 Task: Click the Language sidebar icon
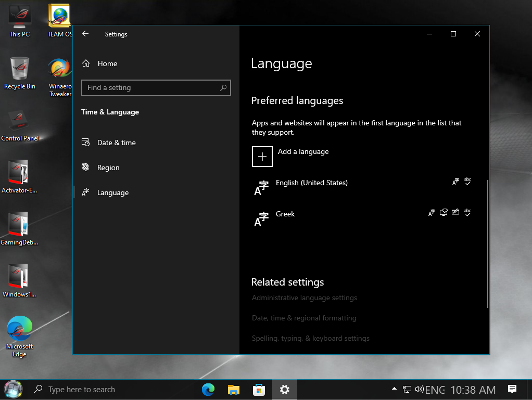85,192
